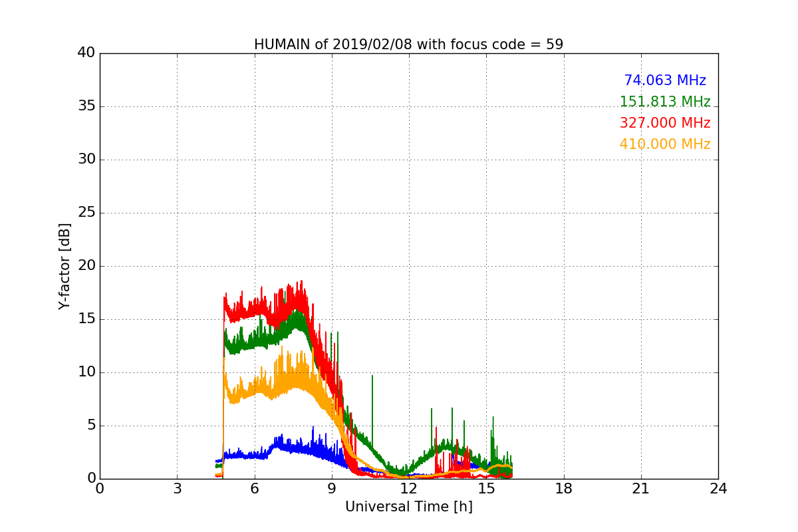The height and width of the screenshot is (532, 798).
Task: Select the 74.063 MHz legend label
Action: 665,80
